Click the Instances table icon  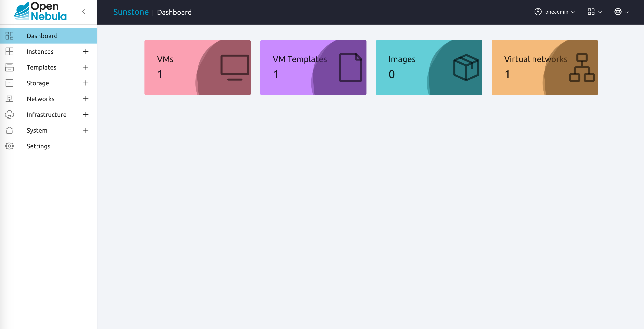click(x=9, y=52)
